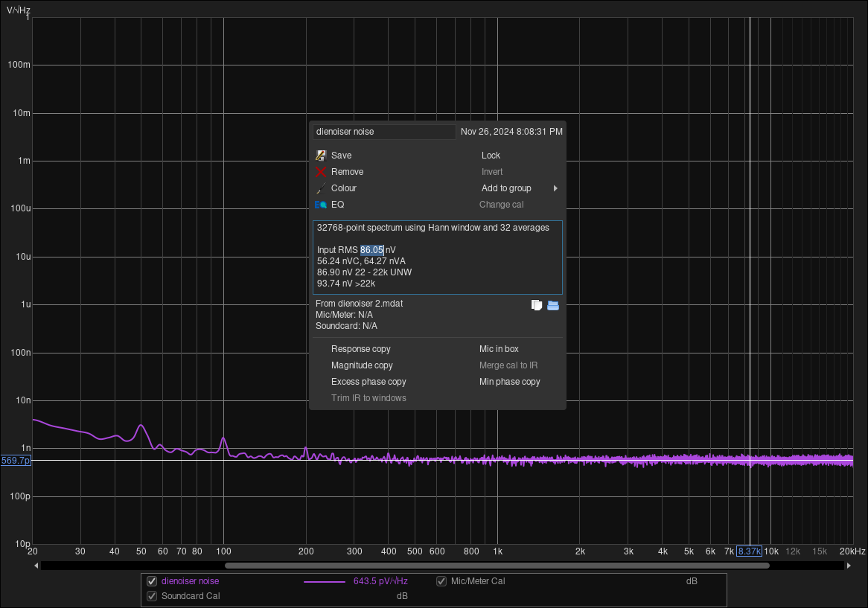Select Colour in the measurement menu
The height and width of the screenshot is (608, 868).
click(x=344, y=188)
